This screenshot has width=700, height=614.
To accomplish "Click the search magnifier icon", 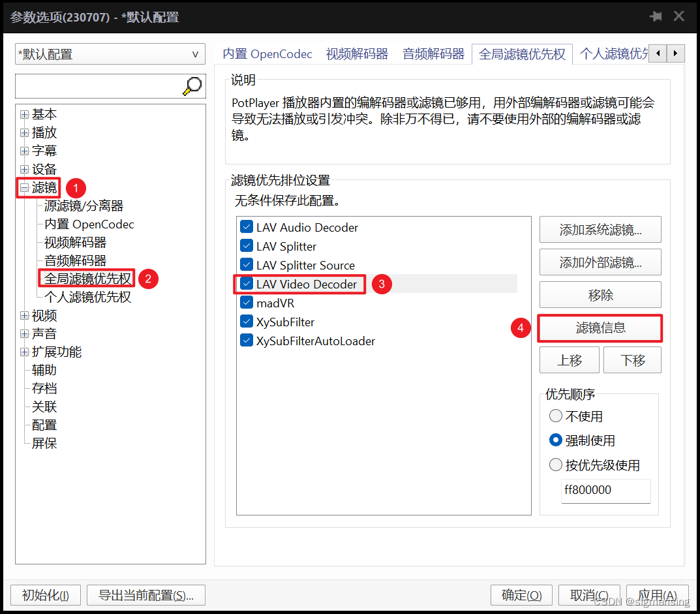I will [x=192, y=85].
